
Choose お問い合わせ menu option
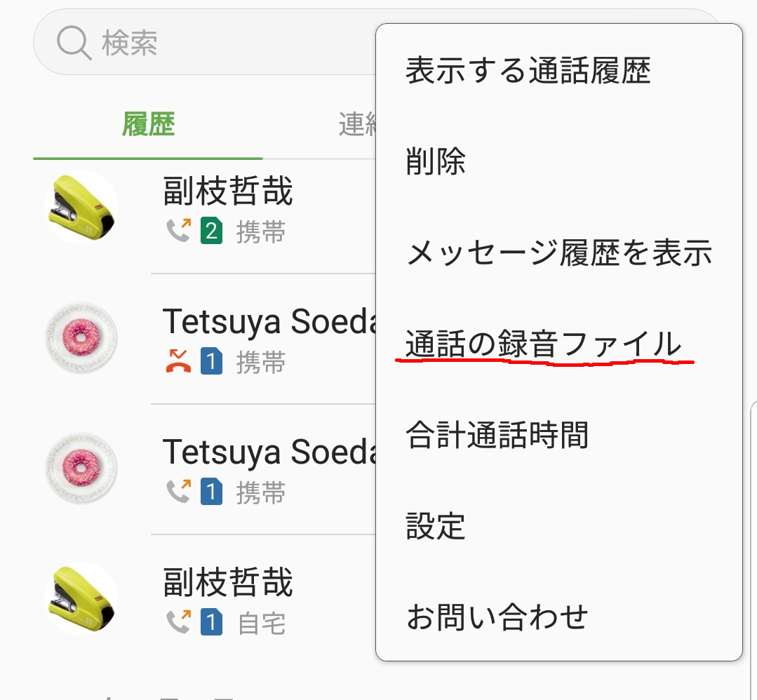point(558,617)
